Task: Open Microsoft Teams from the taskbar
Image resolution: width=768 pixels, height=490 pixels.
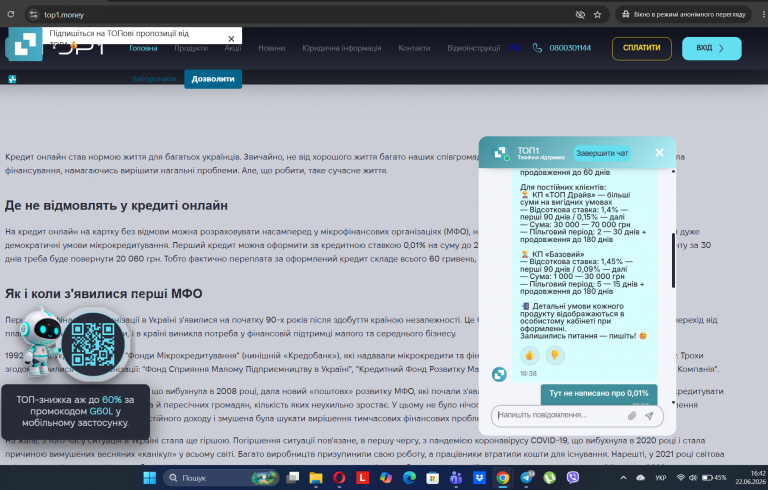Action: tap(456, 478)
